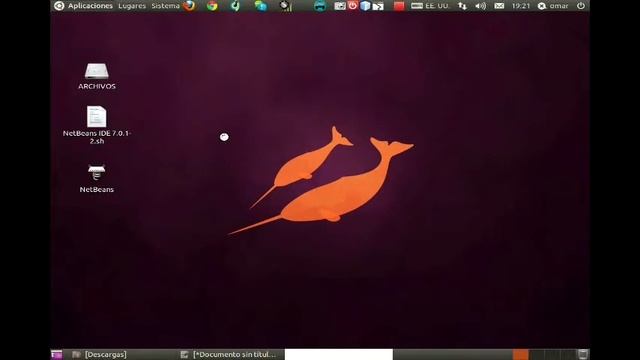Open the network connections indicator
Image resolution: width=640 pixels, height=360 pixels.
pos(462,6)
